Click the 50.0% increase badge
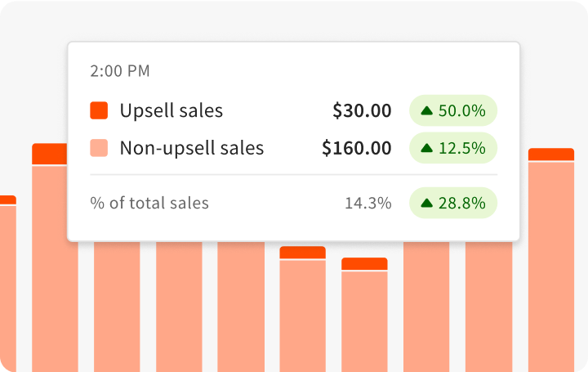Screen dimensions: 588x372 453,110
